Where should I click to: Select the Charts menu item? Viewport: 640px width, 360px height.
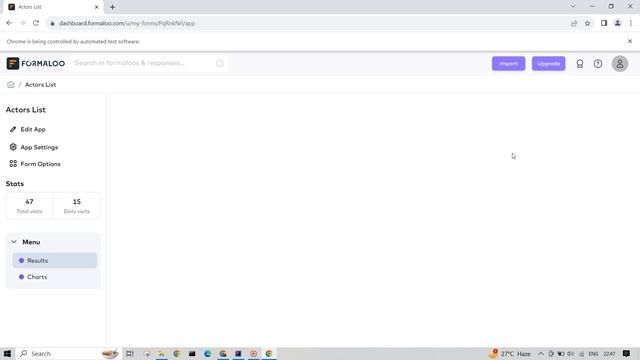[55, 277]
